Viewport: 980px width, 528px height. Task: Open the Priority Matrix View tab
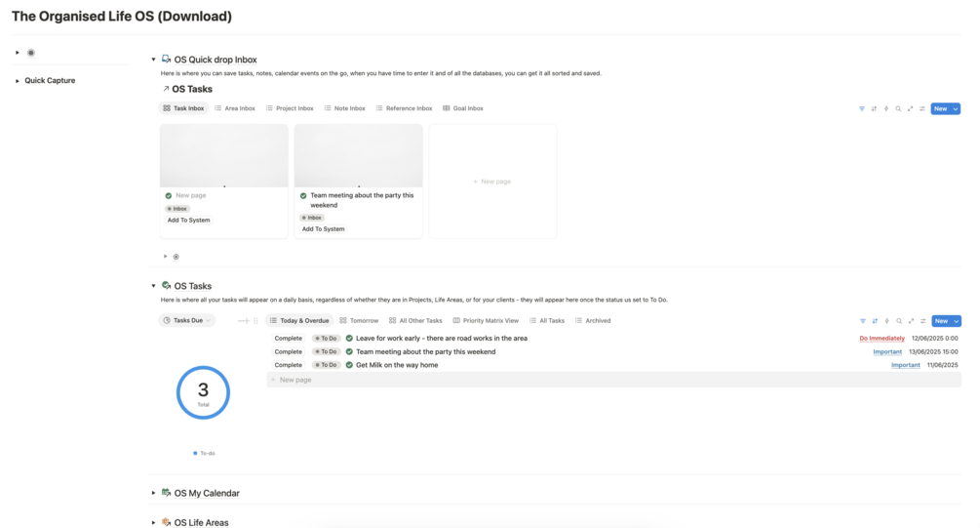pyautogui.click(x=486, y=320)
